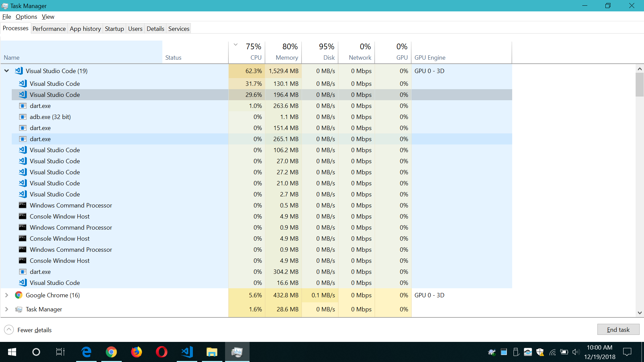This screenshot has width=644, height=362.
Task: Collapse the Visual Studio Code process group
Action: [7, 71]
